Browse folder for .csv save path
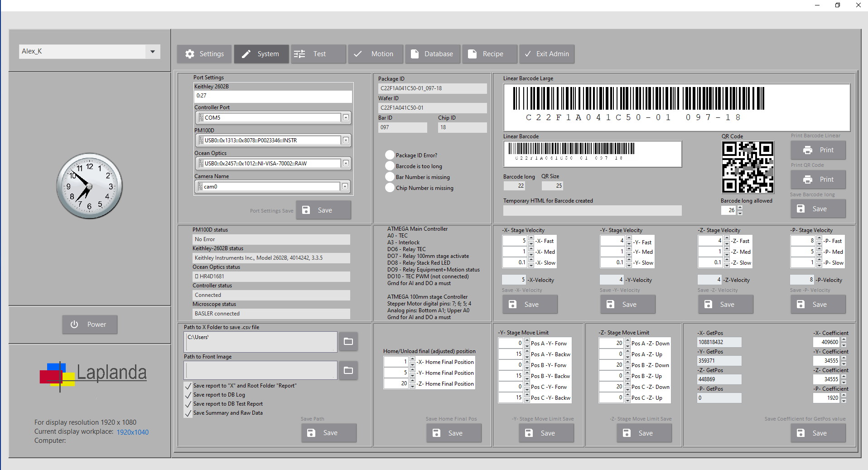868x470 pixels. pyautogui.click(x=348, y=341)
